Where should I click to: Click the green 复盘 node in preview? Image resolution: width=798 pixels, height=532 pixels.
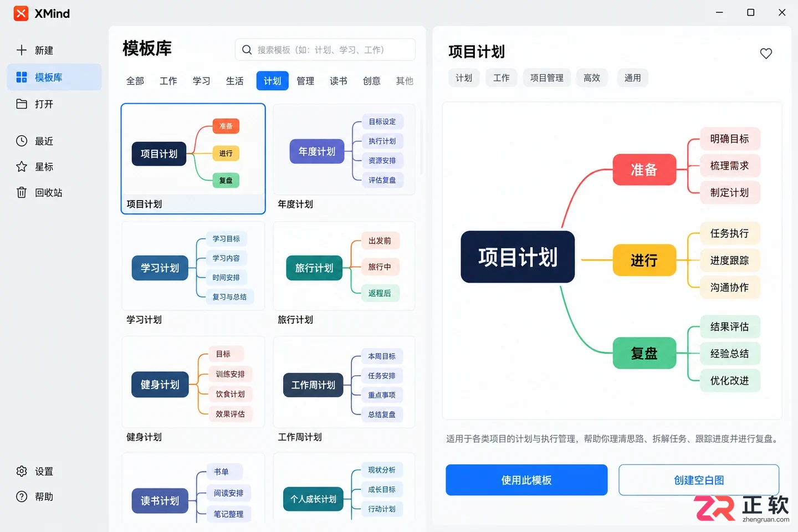pos(644,353)
